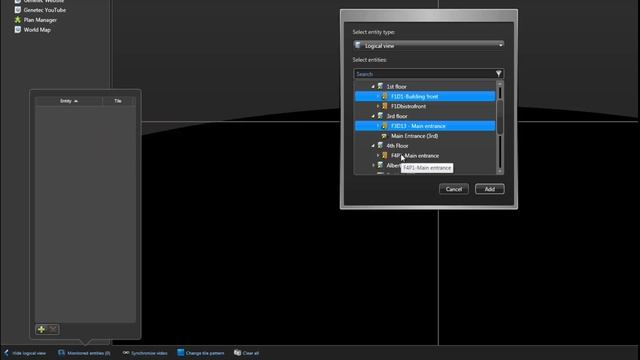The width and height of the screenshot is (640, 360).
Task: Expand the F3D13 - Main entrance entity
Action: 378,126
